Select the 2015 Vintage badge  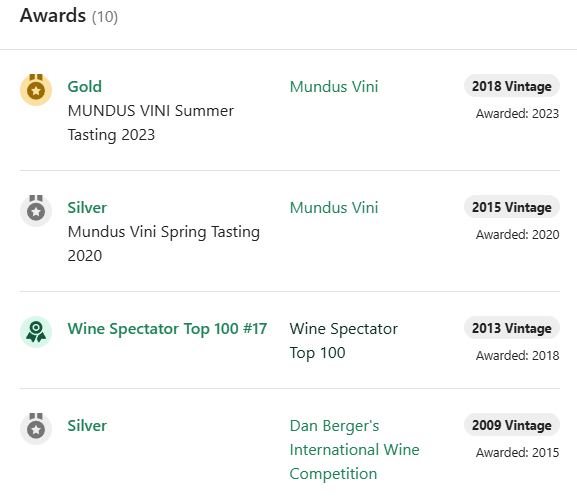[512, 207]
